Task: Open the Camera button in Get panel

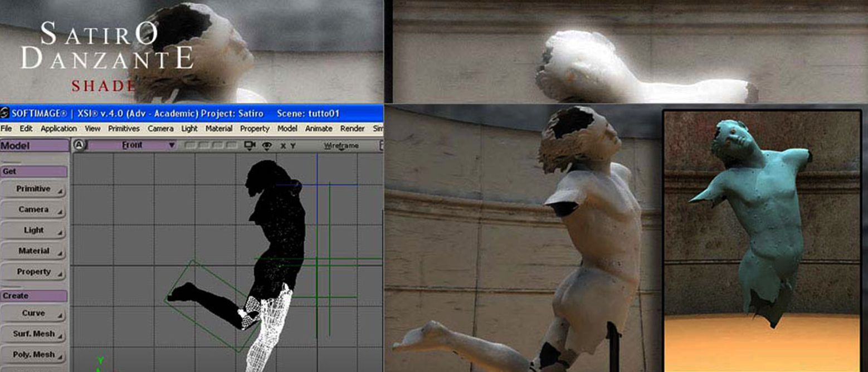Action: [33, 210]
